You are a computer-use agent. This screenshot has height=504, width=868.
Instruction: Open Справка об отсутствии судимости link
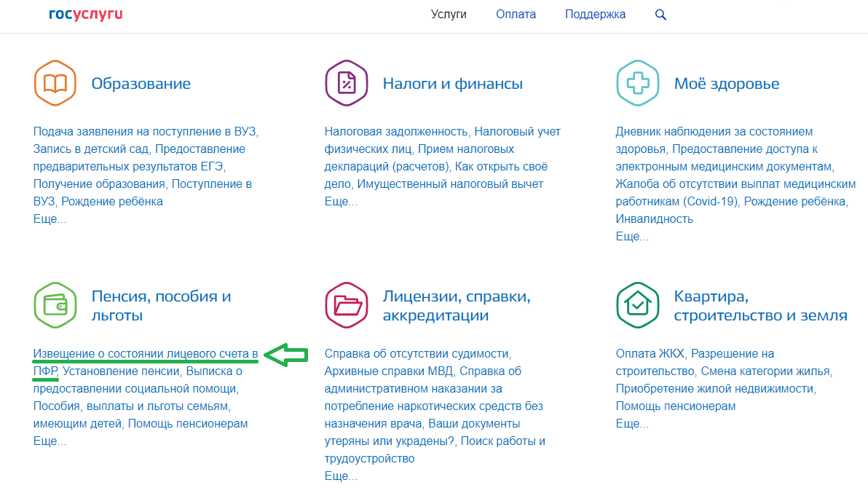point(417,354)
